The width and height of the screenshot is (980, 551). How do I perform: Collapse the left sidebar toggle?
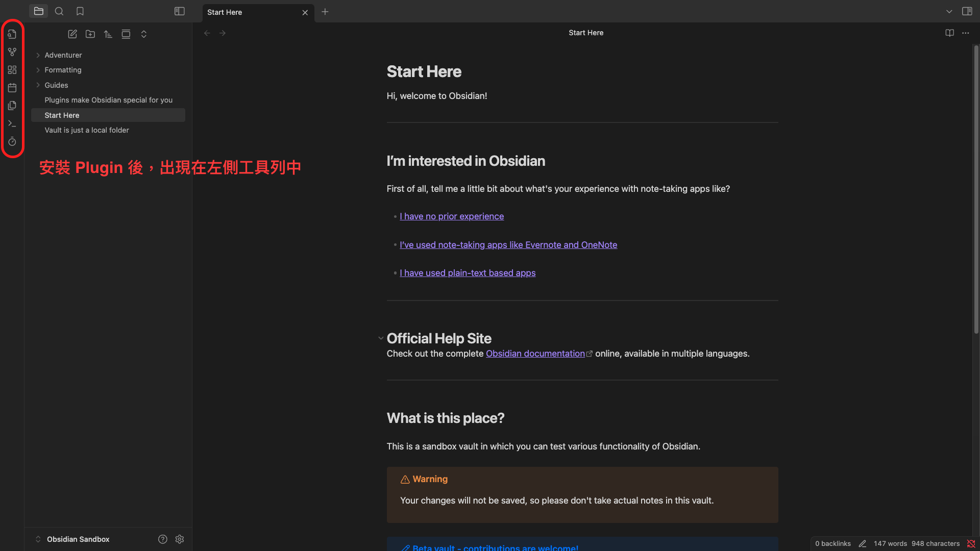tap(180, 11)
